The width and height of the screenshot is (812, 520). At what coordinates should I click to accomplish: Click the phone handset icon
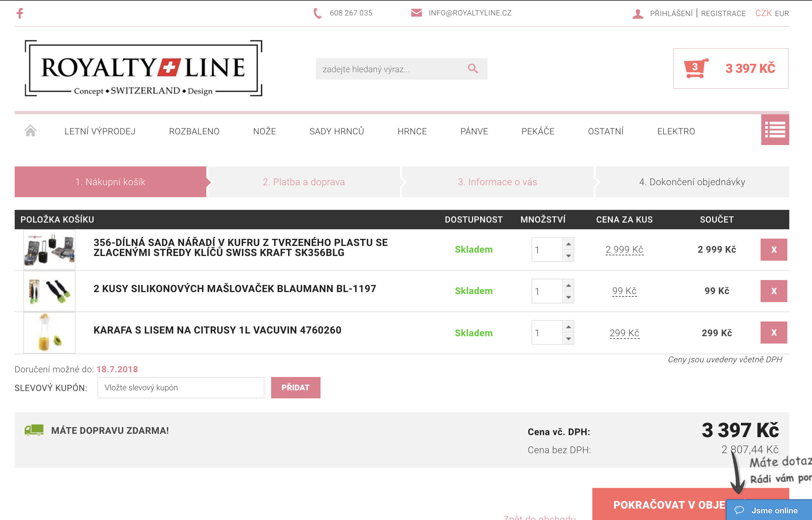[x=318, y=13]
